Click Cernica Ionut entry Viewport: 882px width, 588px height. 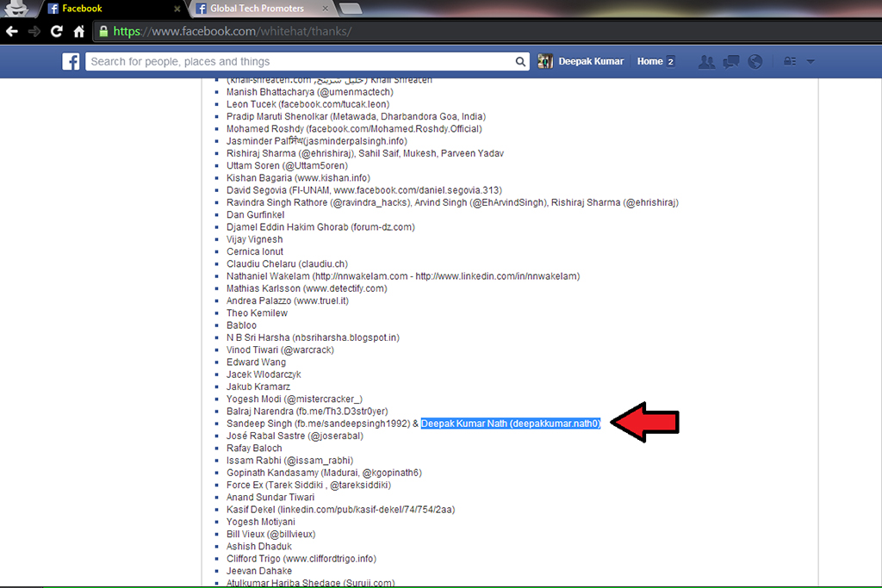tap(255, 251)
